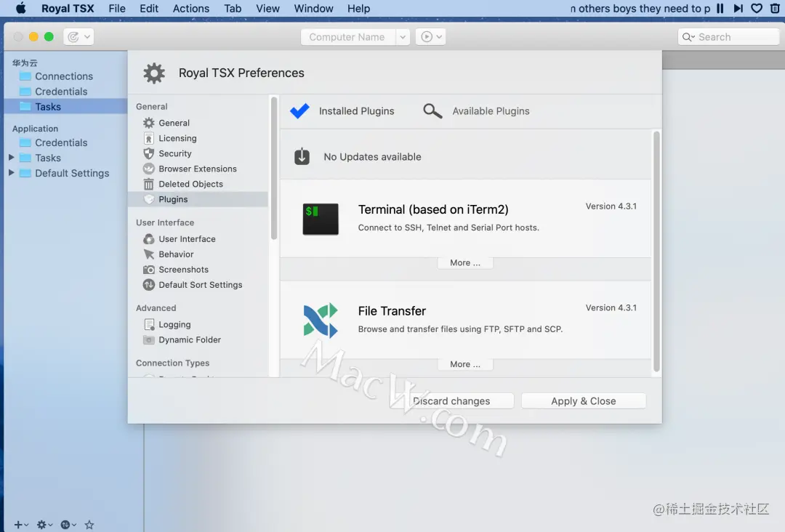
Task: Click the No Updates download icon
Action: 302,156
